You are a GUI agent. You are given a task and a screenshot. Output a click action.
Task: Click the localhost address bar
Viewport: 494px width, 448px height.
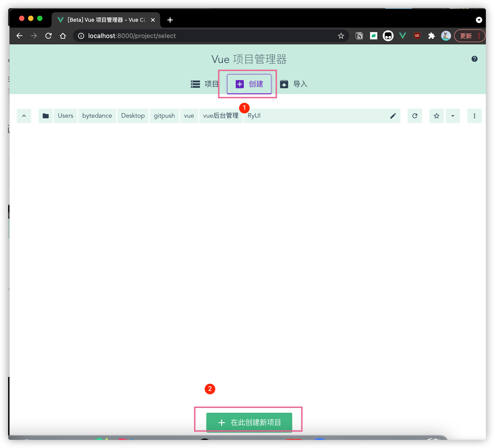click(x=211, y=36)
